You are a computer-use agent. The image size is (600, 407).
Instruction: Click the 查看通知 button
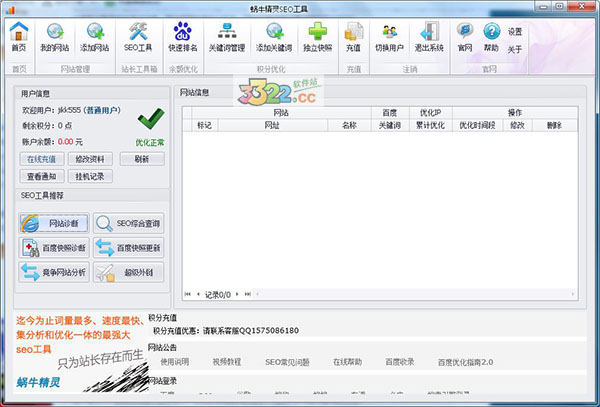(x=42, y=176)
